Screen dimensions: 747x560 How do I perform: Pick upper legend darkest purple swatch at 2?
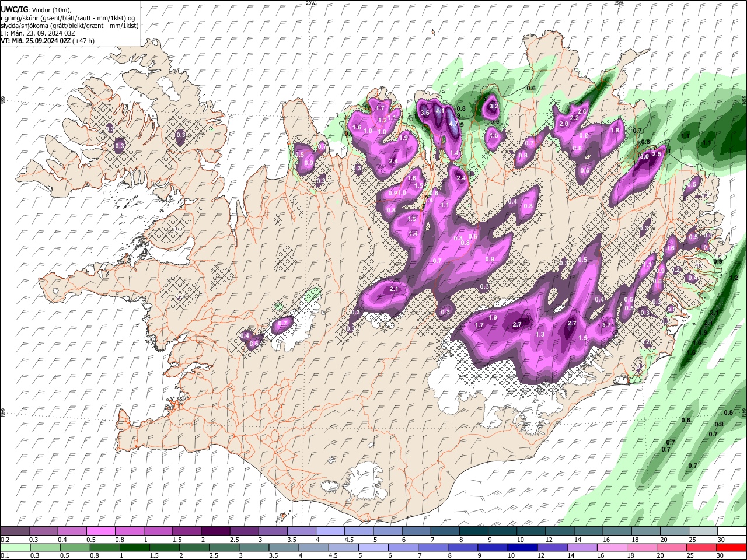click(x=215, y=531)
